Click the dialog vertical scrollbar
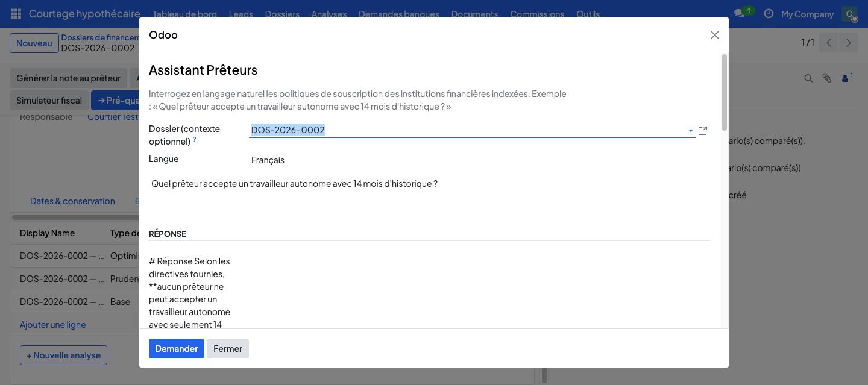 pyautogui.click(x=724, y=92)
